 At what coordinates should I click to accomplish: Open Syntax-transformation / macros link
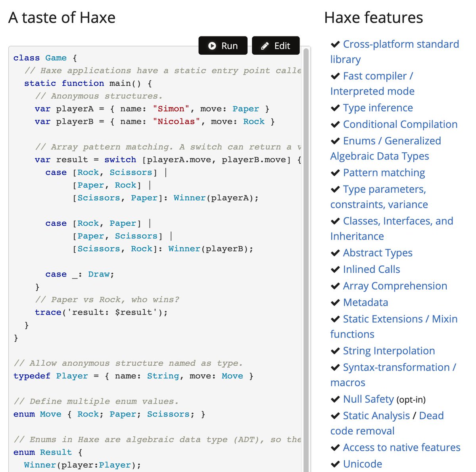(393, 375)
